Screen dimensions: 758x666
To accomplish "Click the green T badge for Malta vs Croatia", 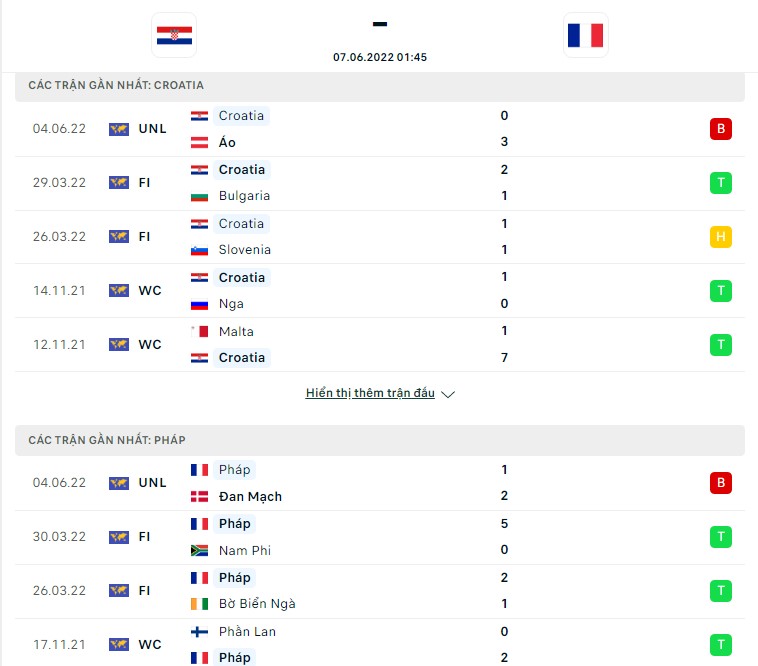I will (x=720, y=345).
